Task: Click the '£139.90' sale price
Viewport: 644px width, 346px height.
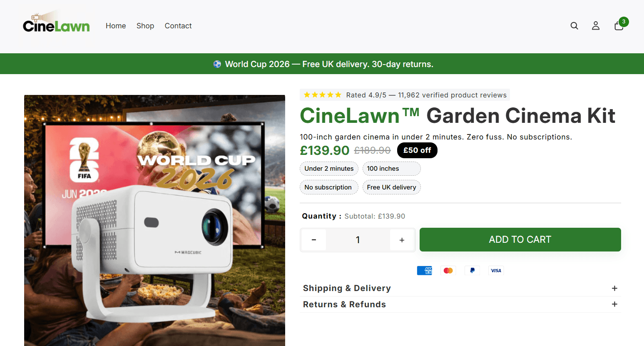Action: (x=325, y=150)
